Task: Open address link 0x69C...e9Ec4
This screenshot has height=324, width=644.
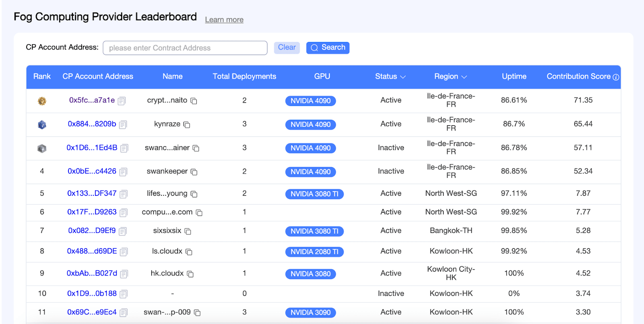Action: (x=92, y=312)
